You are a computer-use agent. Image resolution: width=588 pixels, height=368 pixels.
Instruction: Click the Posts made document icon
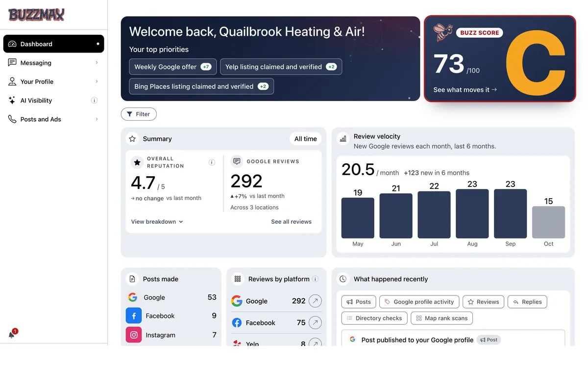coord(132,279)
